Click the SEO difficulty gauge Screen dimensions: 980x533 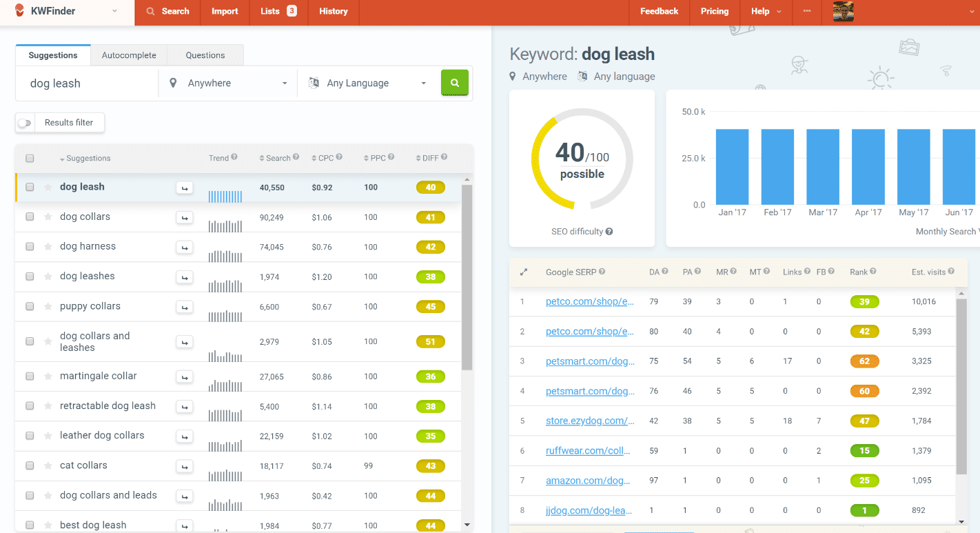(581, 159)
